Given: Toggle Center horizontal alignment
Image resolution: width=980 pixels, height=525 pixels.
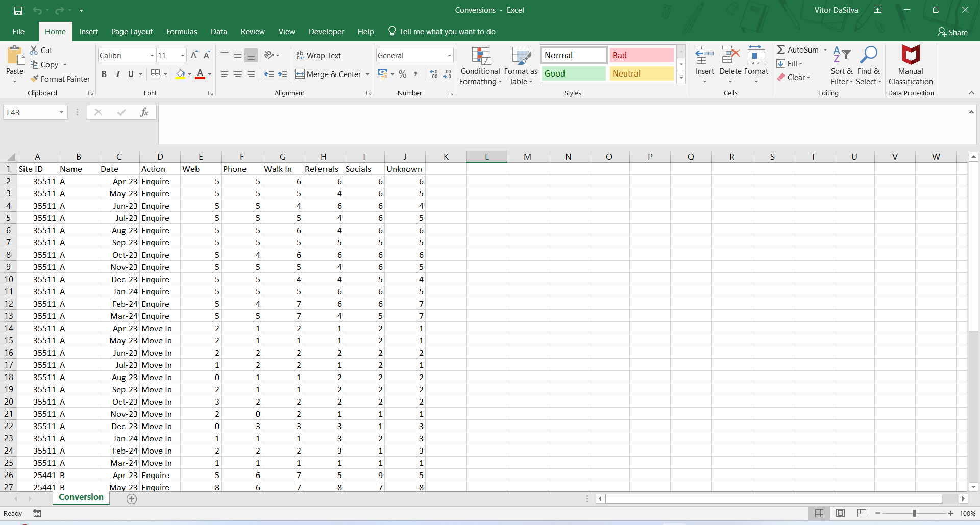Looking at the screenshot, I should (238, 74).
